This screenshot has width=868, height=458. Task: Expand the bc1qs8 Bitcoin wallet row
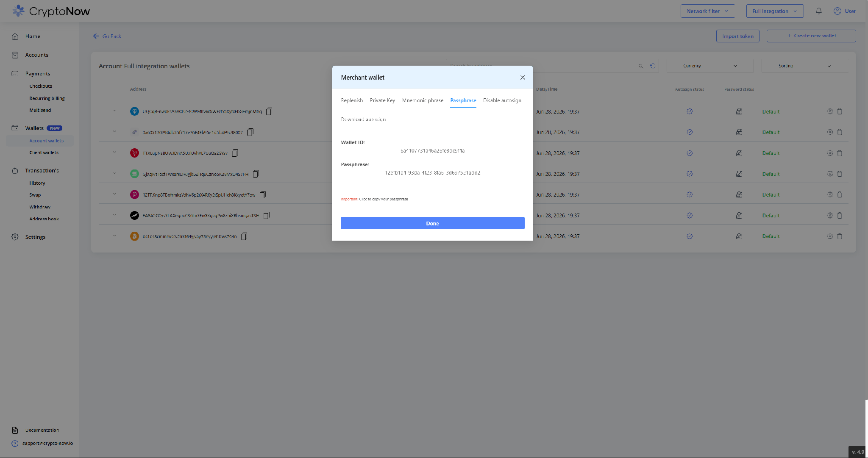pos(114,236)
